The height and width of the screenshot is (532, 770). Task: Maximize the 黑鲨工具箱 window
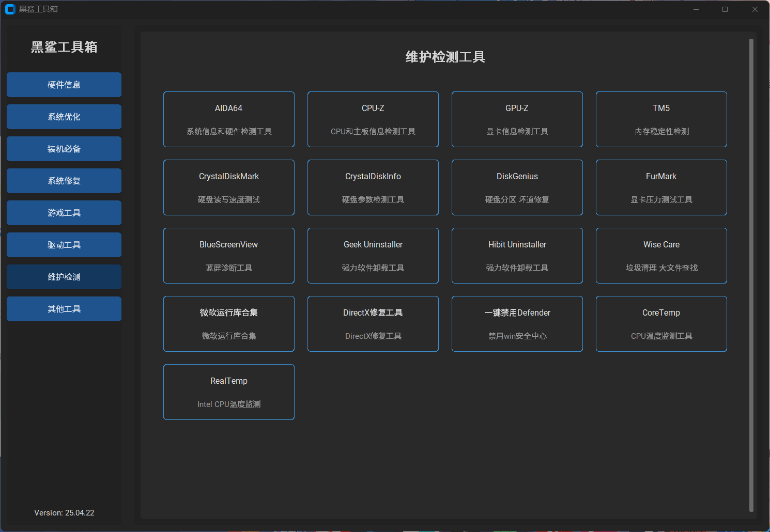coord(725,9)
